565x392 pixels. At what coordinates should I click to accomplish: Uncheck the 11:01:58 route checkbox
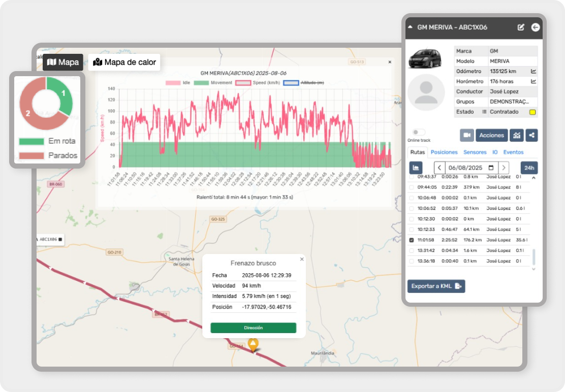tap(412, 240)
